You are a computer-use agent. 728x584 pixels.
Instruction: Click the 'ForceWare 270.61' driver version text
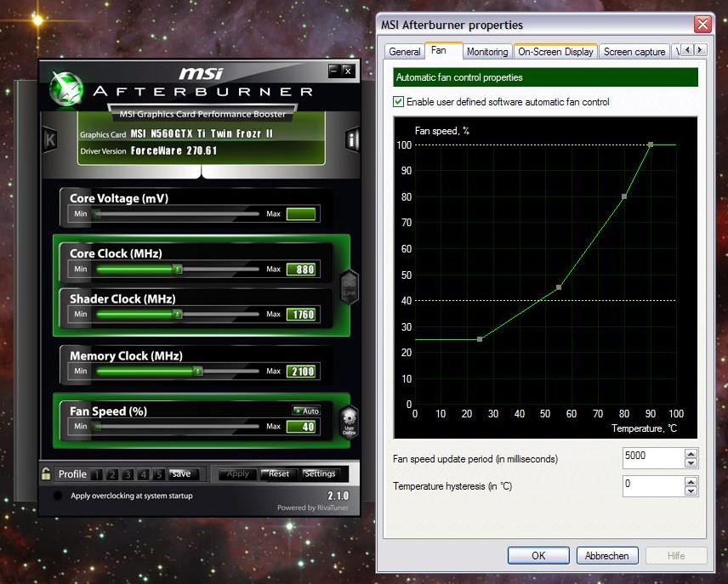[174, 150]
